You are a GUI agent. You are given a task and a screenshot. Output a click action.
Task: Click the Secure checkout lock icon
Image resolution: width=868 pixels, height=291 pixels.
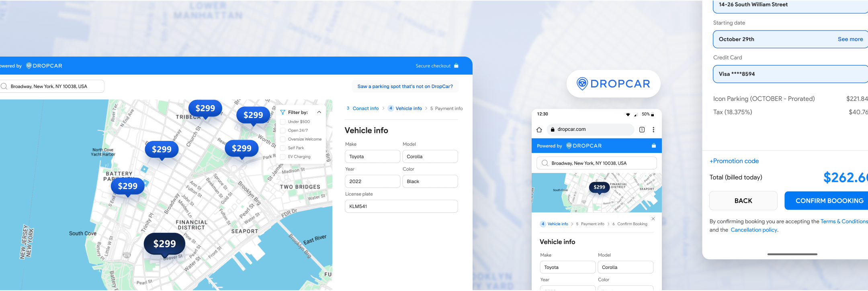(x=456, y=65)
